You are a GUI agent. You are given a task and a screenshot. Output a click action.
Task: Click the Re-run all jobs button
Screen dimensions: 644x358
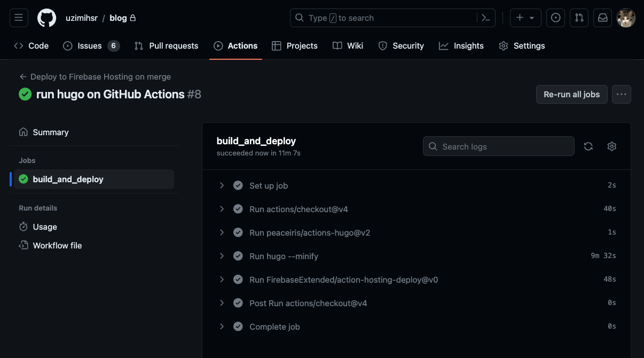tap(572, 94)
